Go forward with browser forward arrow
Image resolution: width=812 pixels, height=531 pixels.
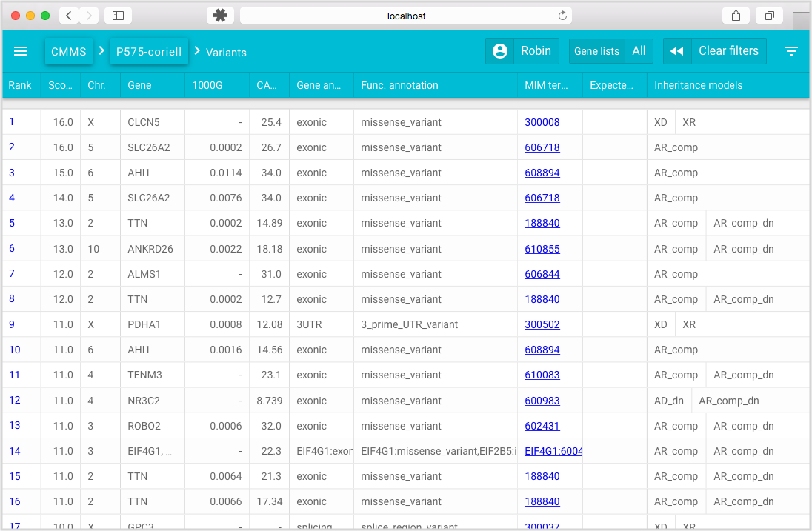89,16
